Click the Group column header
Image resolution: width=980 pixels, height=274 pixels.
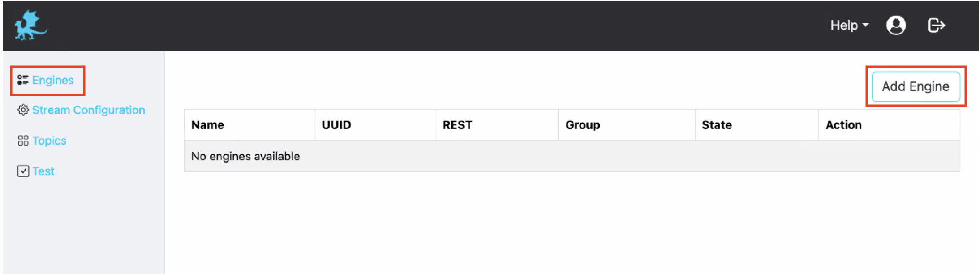pos(583,125)
